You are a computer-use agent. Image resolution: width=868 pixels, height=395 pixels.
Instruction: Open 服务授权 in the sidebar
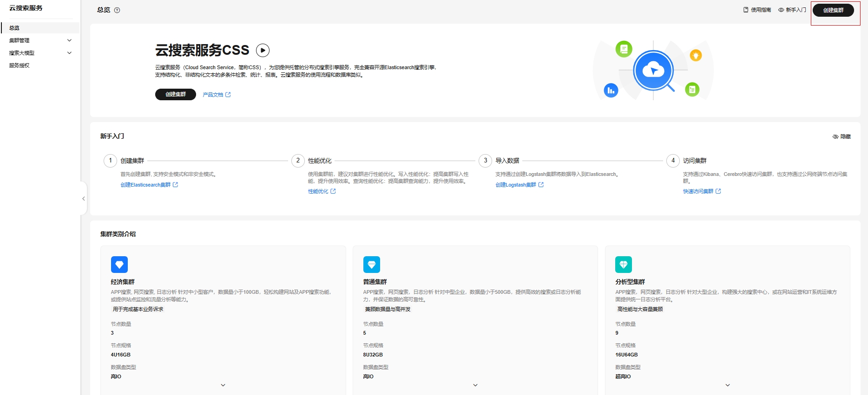point(20,65)
